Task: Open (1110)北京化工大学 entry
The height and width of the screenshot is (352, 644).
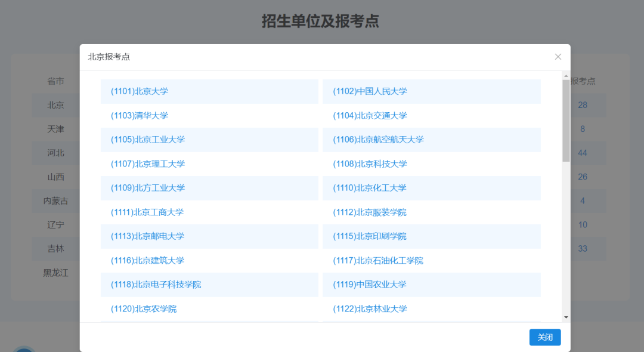Action: (370, 188)
